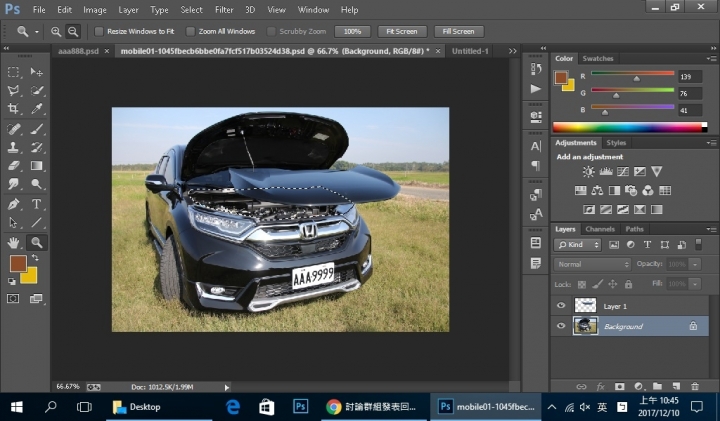This screenshot has width=720, height=421.
Task: Select the Type tool
Action: [37, 203]
